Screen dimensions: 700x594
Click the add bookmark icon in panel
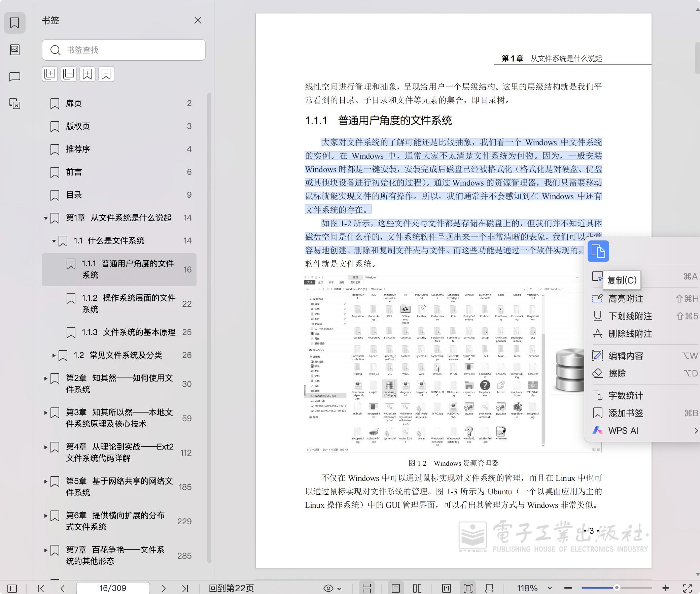pyautogui.click(x=87, y=74)
